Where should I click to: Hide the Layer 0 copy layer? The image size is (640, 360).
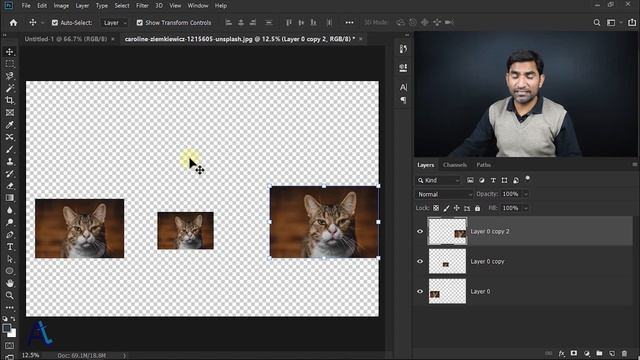point(420,261)
